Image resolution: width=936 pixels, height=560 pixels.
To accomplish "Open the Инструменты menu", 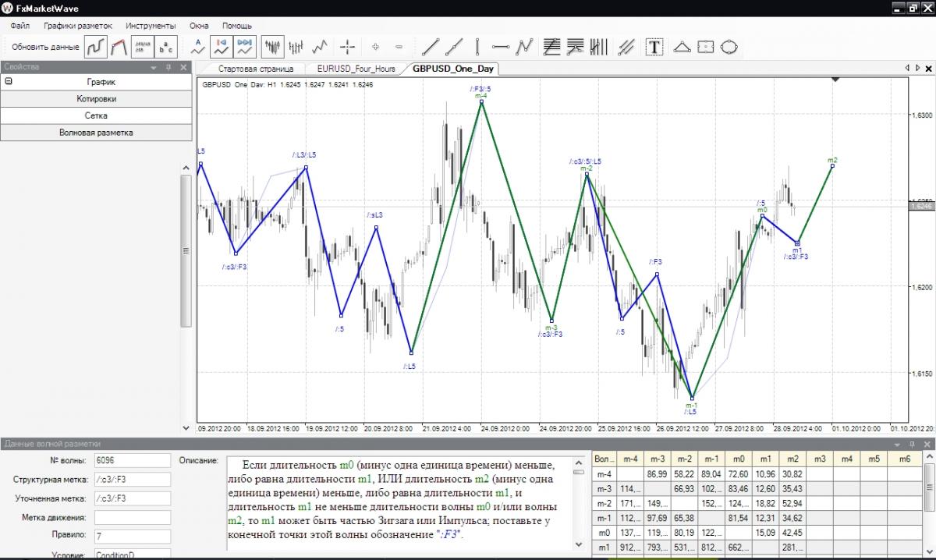I will click(x=151, y=25).
